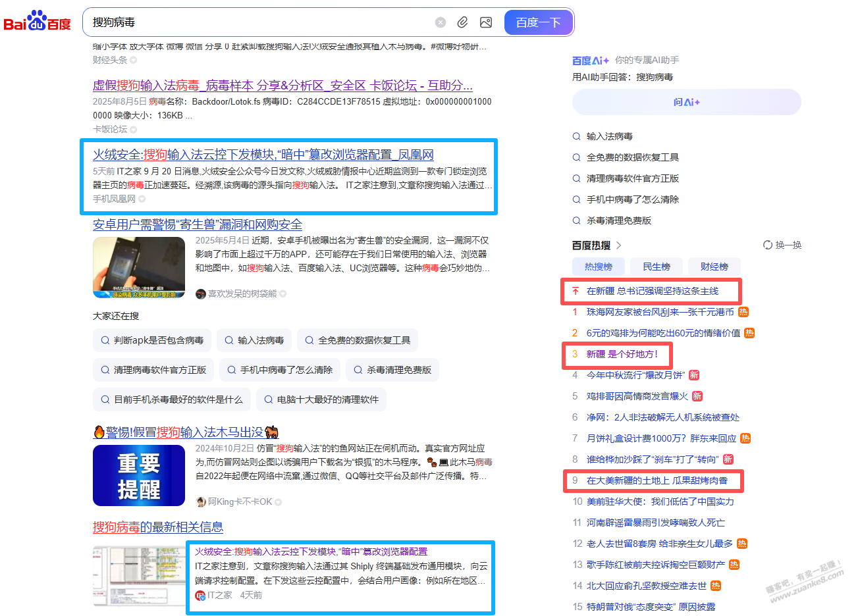This screenshot has height=616, width=860.
Task: Focus the search input with 搜狗病毒
Action: click(x=260, y=22)
